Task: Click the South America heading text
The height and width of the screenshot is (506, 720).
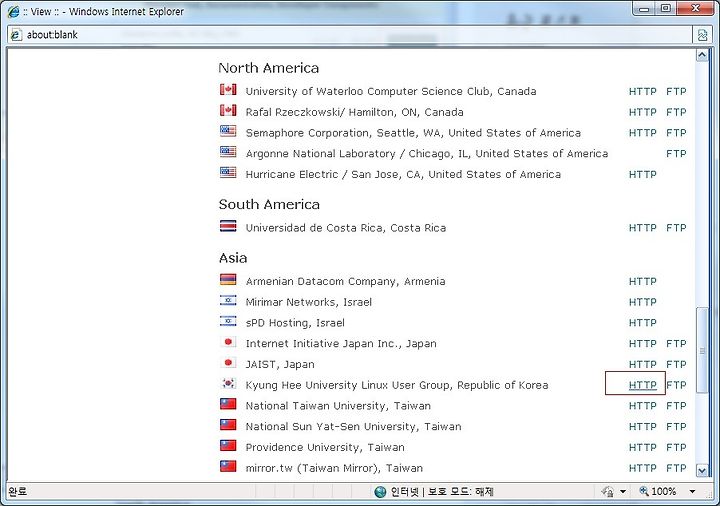Action: (x=269, y=204)
